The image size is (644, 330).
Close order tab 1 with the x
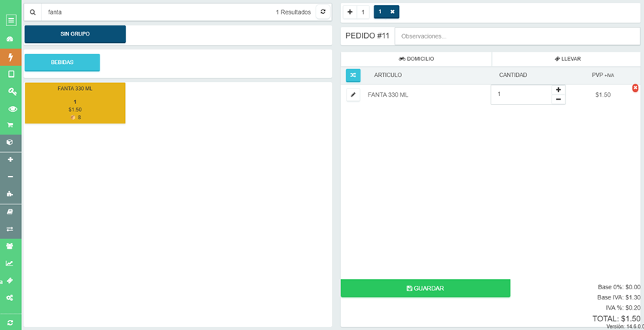(x=393, y=12)
